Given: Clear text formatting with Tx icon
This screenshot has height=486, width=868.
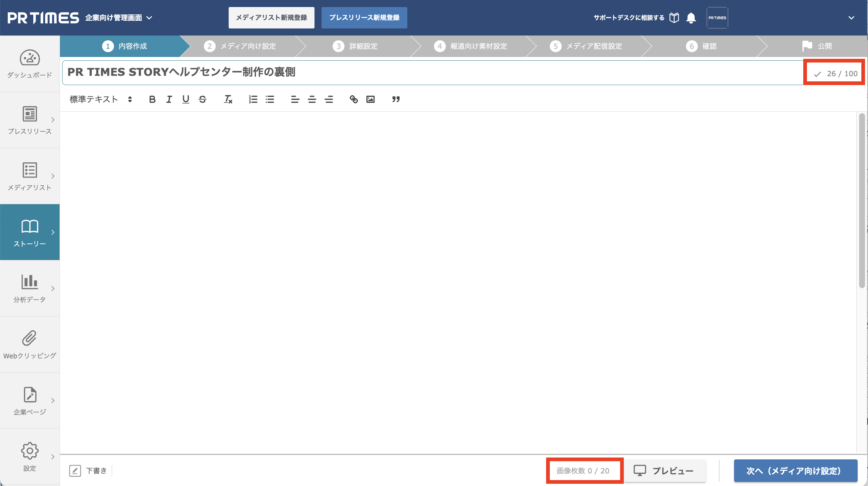Looking at the screenshot, I should click(228, 99).
